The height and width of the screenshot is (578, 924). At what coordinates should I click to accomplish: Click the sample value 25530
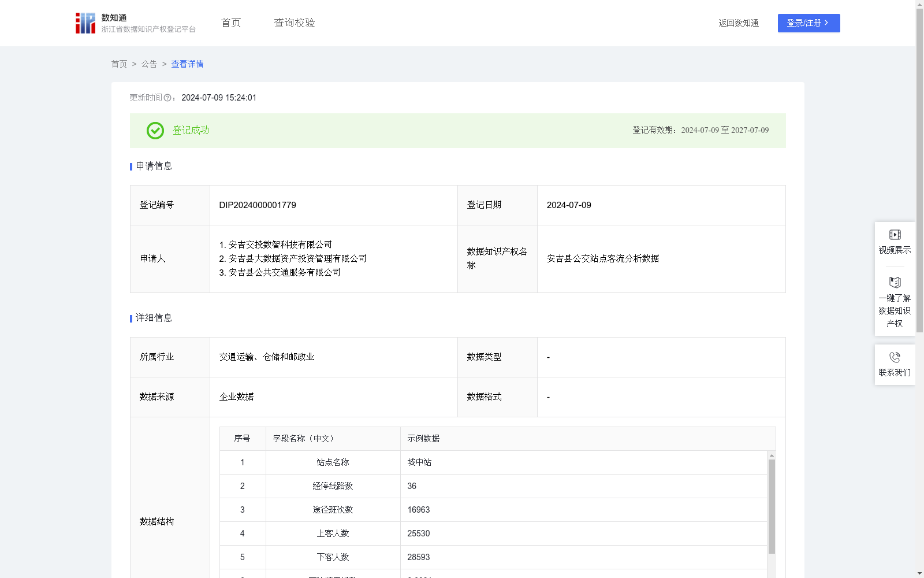point(419,533)
